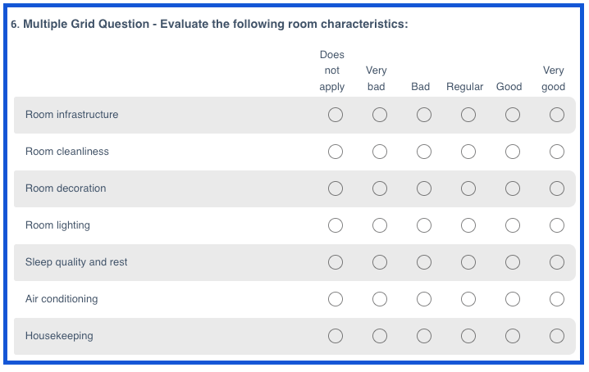Click the question title text

pos(209,24)
